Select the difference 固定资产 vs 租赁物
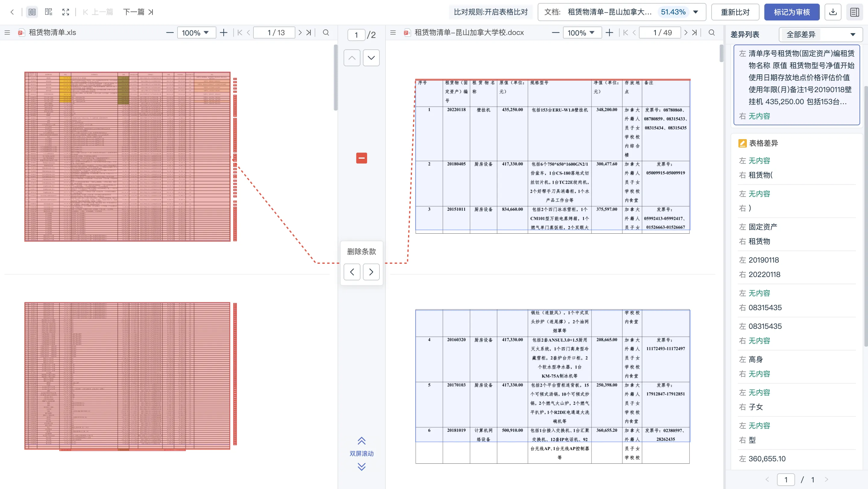The image size is (868, 489). pyautogui.click(x=797, y=234)
